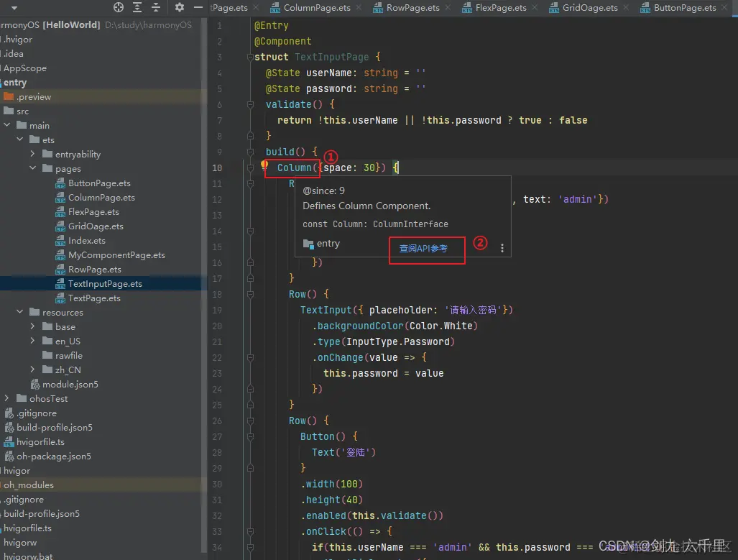Select FlexPage.ets in the project tree
Viewport: 738px width, 560px height.
[x=93, y=212]
